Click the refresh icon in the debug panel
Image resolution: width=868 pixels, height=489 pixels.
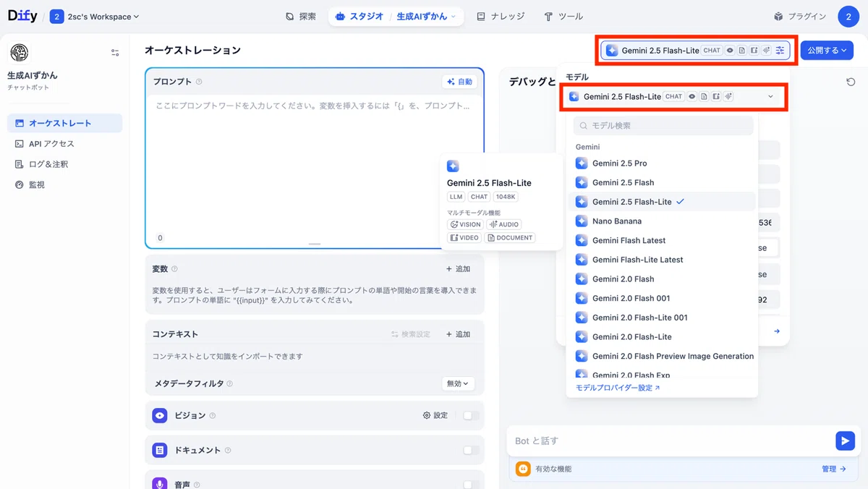point(851,82)
